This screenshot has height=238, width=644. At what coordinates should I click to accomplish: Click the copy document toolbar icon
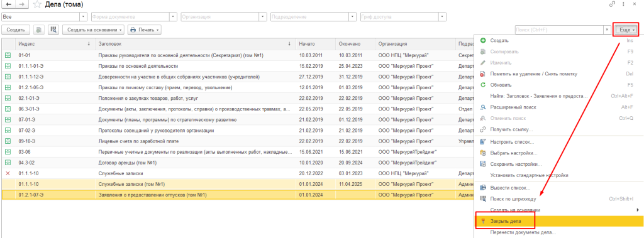pos(38,30)
